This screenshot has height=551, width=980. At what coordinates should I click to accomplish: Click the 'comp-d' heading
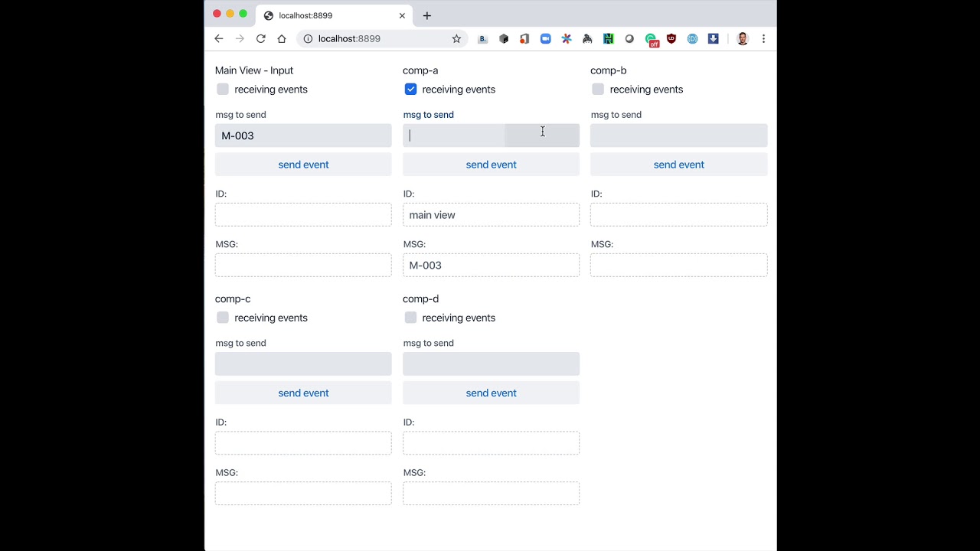click(421, 299)
